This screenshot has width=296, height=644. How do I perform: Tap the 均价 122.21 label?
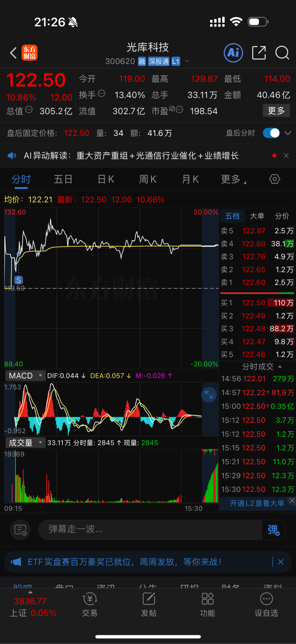tap(28, 199)
